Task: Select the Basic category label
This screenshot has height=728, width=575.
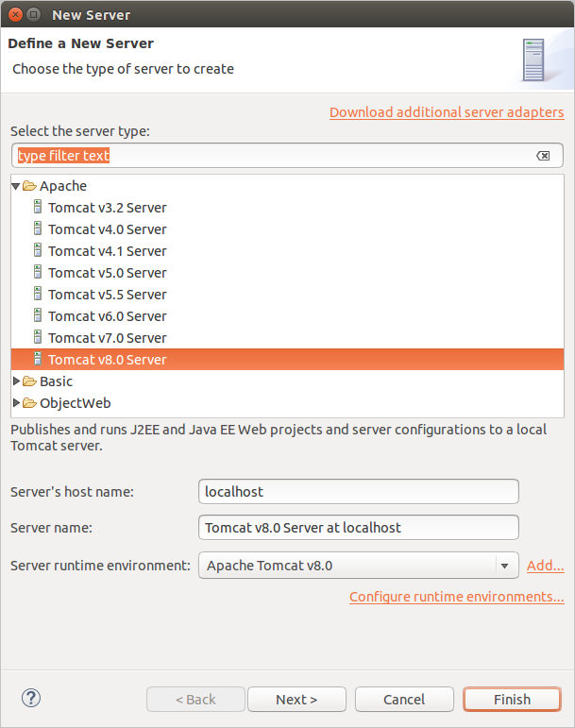Action: (56, 381)
